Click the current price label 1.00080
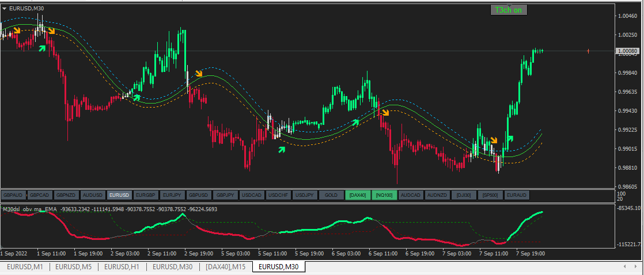This screenshot has width=644, height=275. 628,51
